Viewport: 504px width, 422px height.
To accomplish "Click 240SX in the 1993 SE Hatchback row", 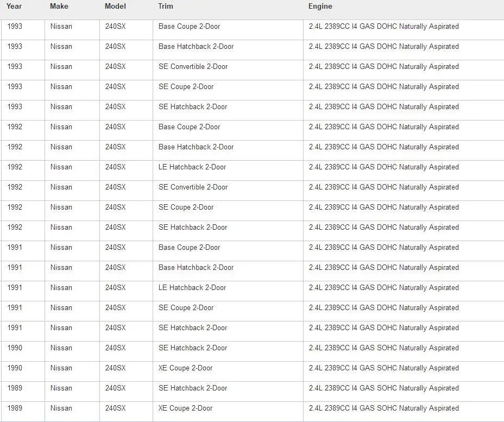I will coord(115,106).
